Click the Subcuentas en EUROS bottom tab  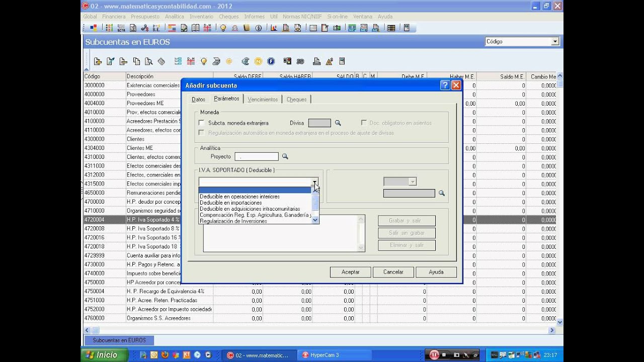point(119,340)
